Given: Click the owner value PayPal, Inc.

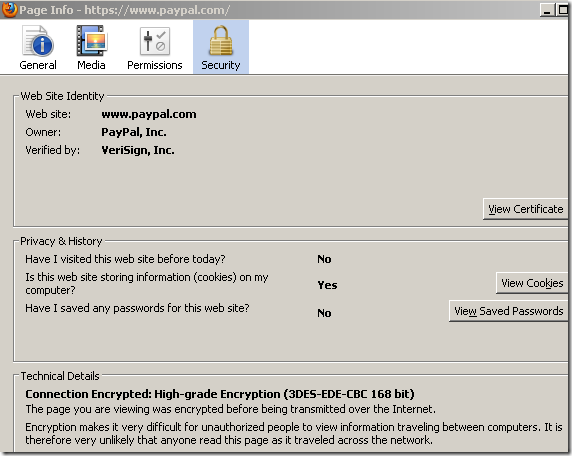Looking at the screenshot, I should (134, 132).
